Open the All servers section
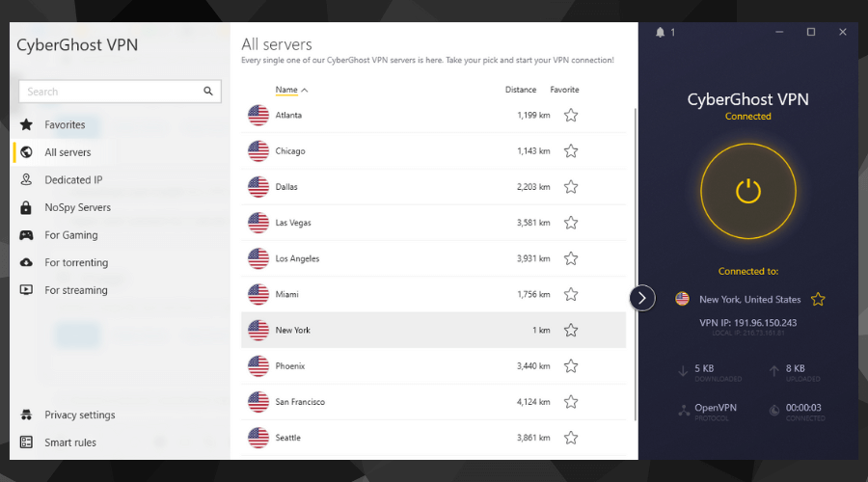868x482 pixels. pyautogui.click(x=68, y=152)
